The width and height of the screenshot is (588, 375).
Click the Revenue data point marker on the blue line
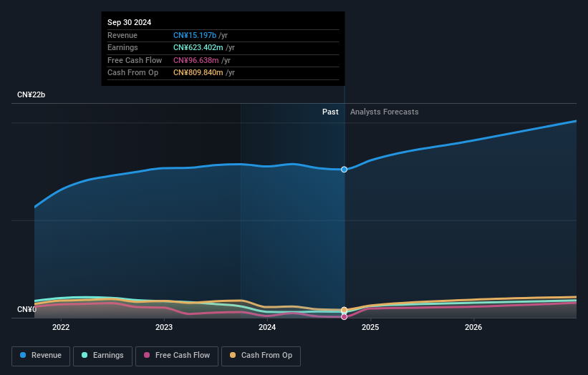pyautogui.click(x=344, y=170)
